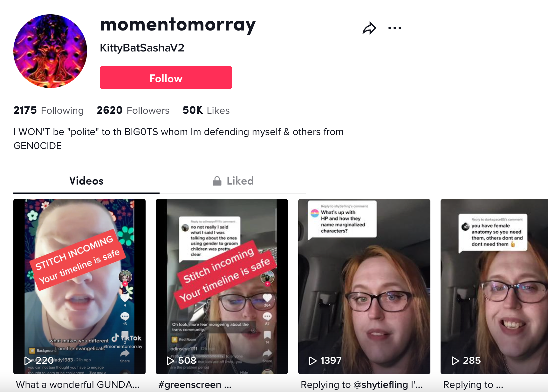The height and width of the screenshot is (392, 548).
Task: Click play icon on 1397-views video
Action: click(313, 361)
